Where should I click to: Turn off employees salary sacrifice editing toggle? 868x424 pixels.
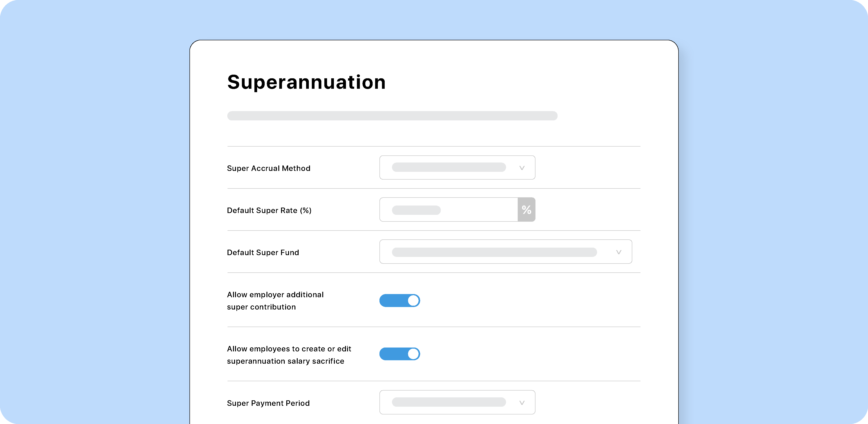tap(400, 354)
